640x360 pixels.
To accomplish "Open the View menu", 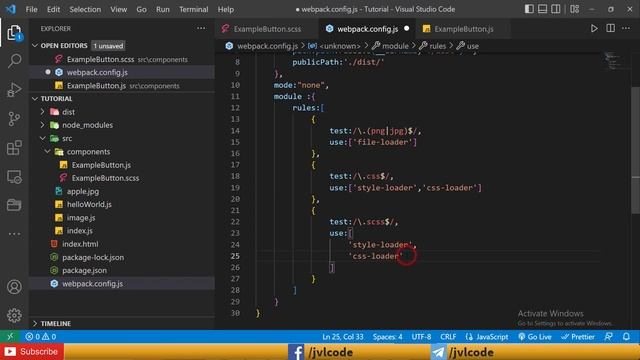I will coord(118,9).
